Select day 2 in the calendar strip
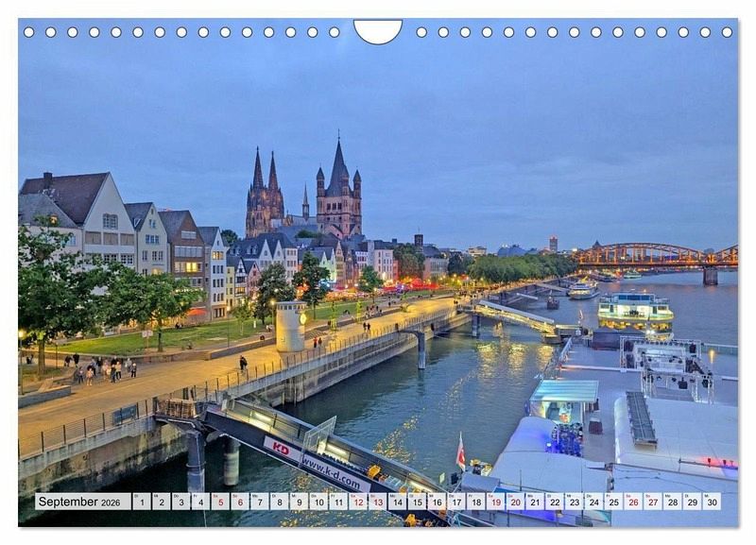The width and height of the screenshot is (756, 545). point(161,502)
